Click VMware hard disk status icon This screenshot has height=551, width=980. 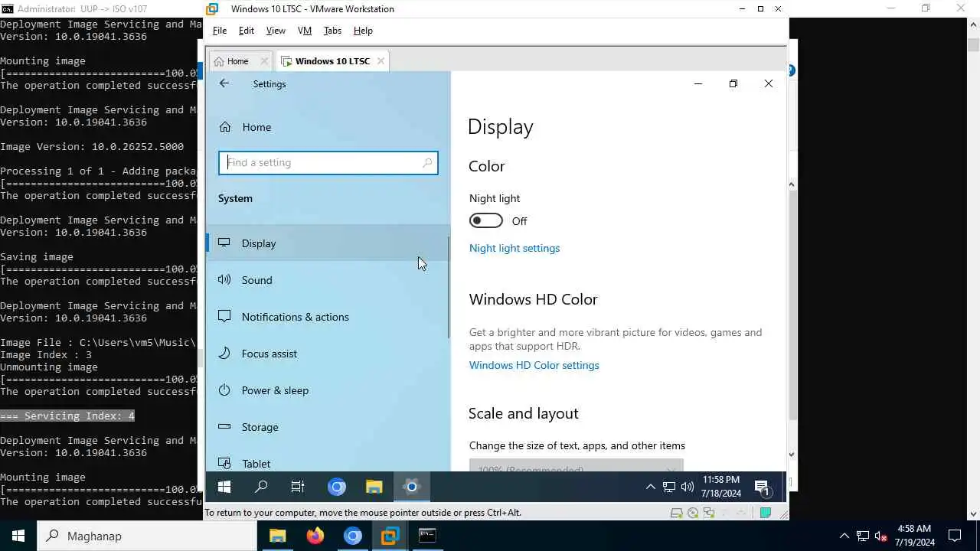(676, 513)
